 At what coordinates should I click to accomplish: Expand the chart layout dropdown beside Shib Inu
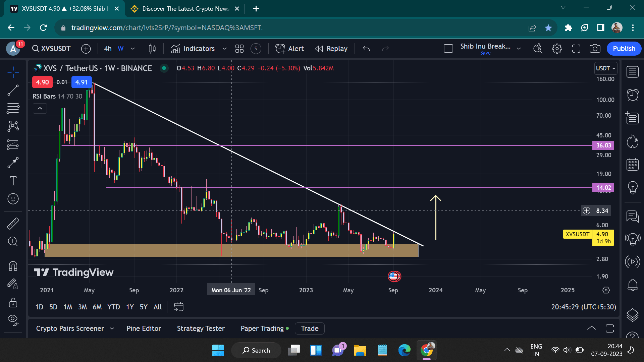coord(519,48)
